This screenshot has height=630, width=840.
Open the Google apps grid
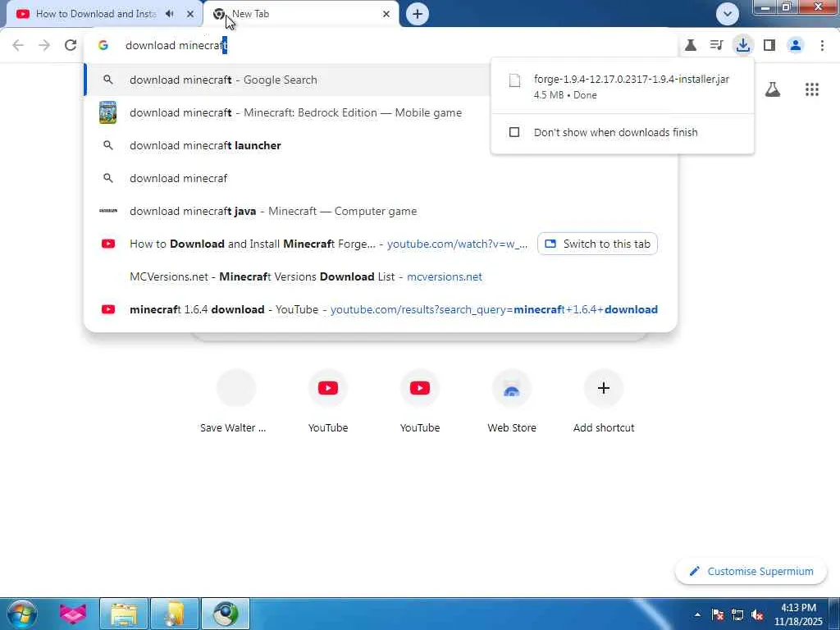tap(811, 89)
